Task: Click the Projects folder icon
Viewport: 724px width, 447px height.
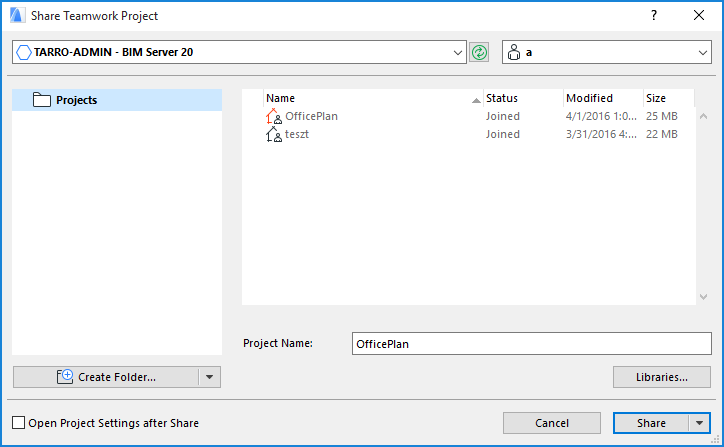Action: 42,100
